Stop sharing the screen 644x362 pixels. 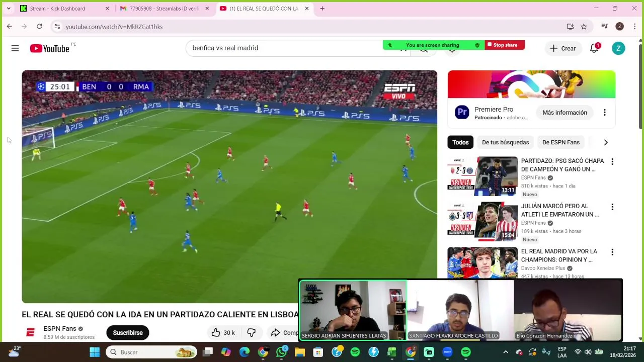(x=505, y=45)
